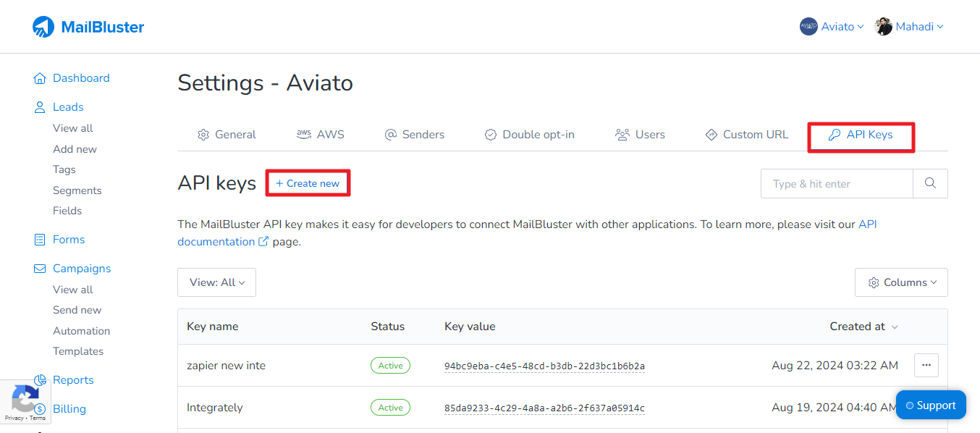Open the Support chat button
The image size is (980, 433).
click(931, 405)
